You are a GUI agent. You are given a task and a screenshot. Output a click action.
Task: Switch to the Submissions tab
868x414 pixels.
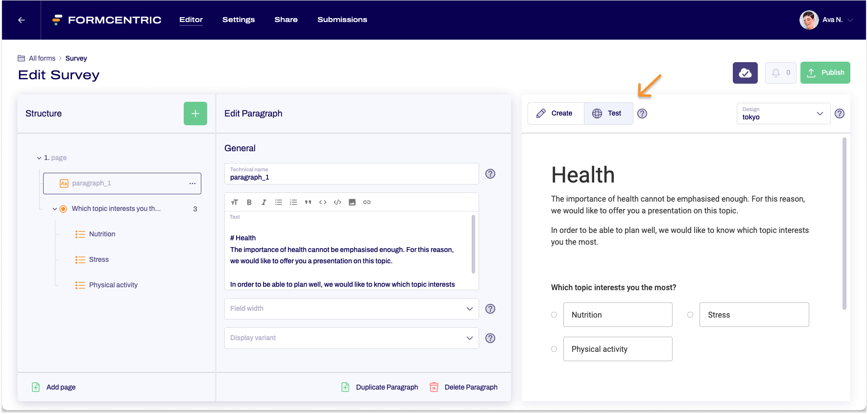[342, 20]
